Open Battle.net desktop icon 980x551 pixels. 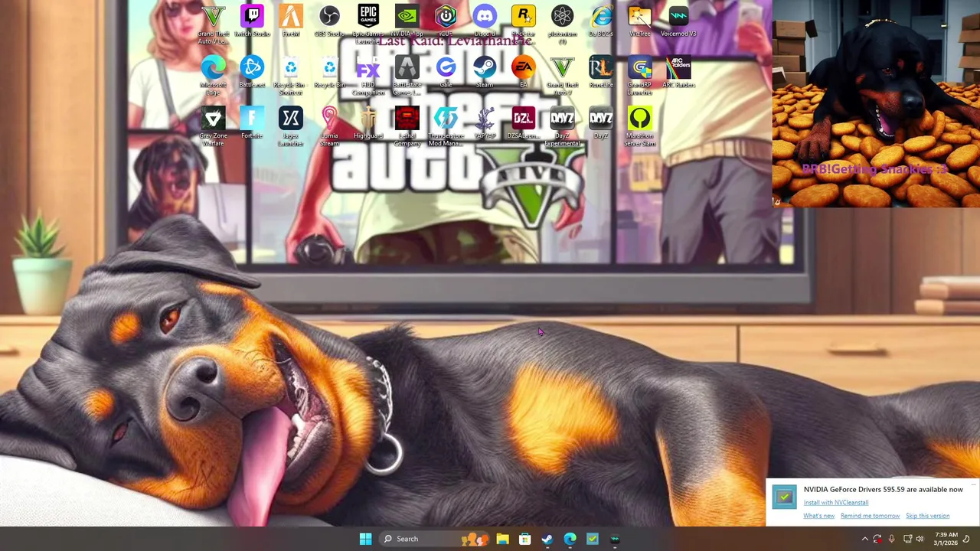[x=252, y=72]
